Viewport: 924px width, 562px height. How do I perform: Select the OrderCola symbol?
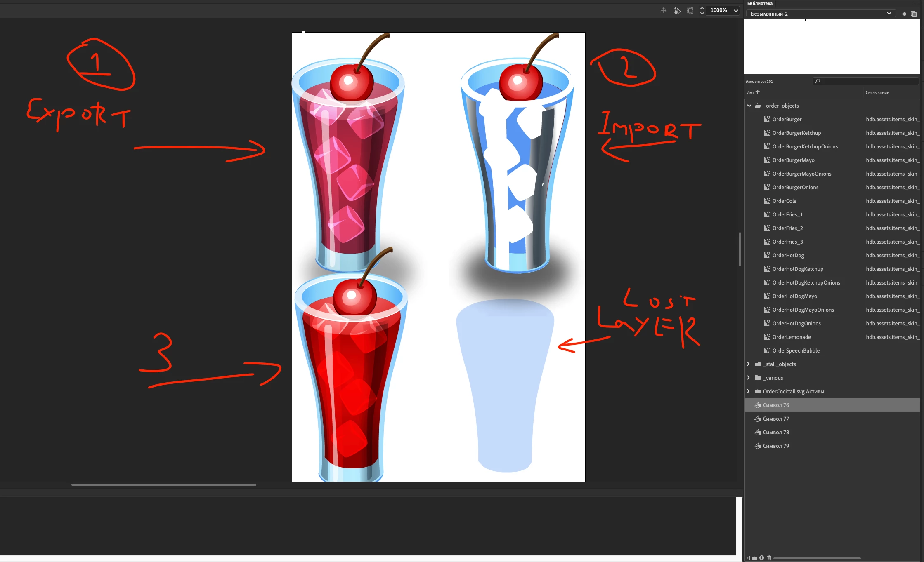tap(784, 201)
